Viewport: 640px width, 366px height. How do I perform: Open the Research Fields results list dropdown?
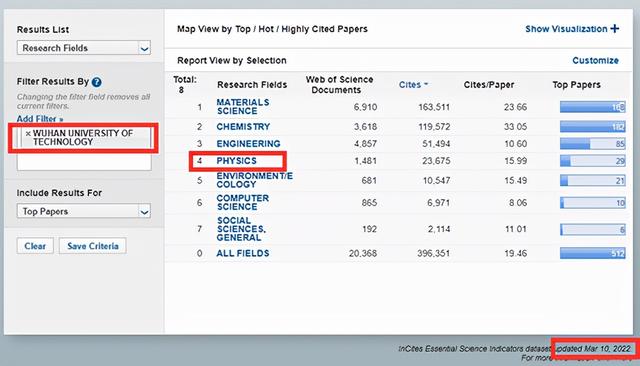pos(84,48)
